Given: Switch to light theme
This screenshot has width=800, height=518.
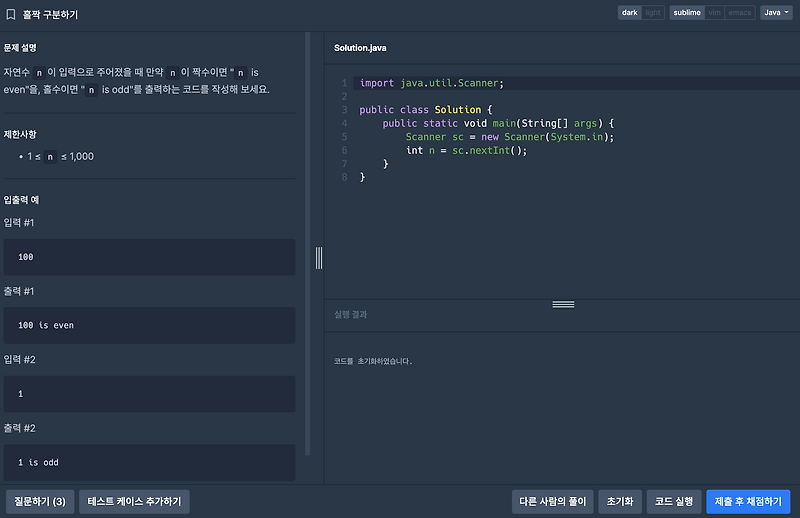Looking at the screenshot, I should click(x=653, y=13).
